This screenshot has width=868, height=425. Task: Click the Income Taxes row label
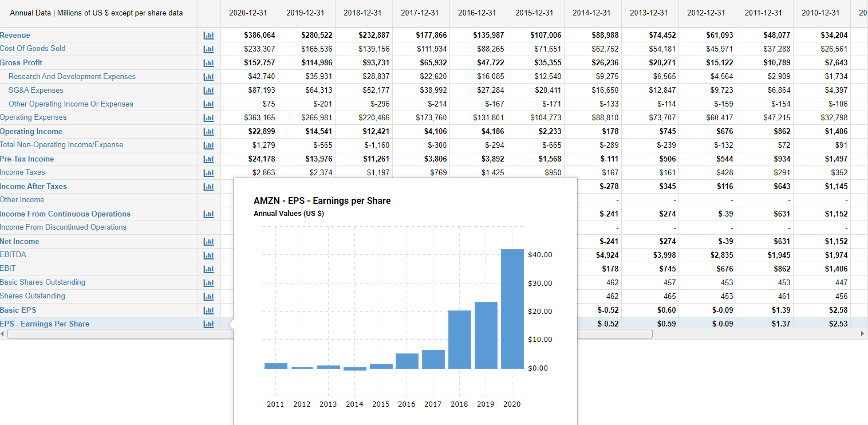[x=22, y=172]
